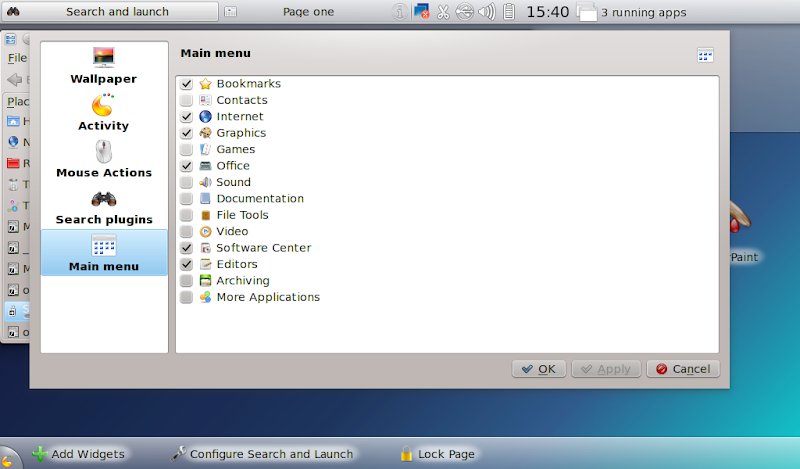Open the volume speaker tray icon
The width and height of the screenshot is (800, 469).
point(486,11)
